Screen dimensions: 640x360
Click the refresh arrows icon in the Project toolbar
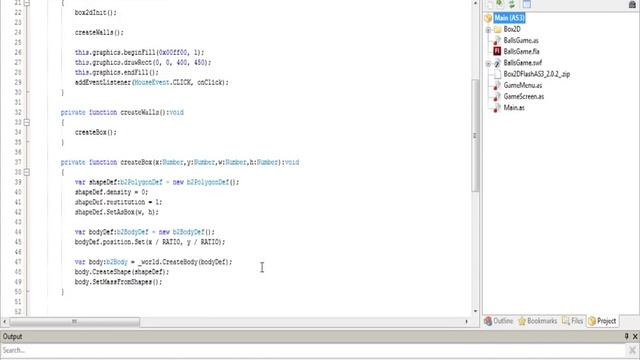pos(512,4)
